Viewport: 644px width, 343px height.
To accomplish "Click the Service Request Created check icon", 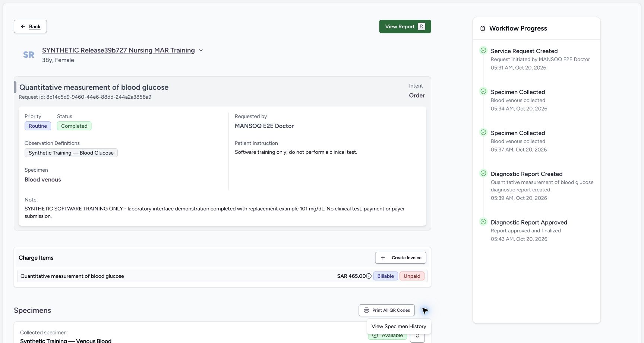I will tap(483, 50).
